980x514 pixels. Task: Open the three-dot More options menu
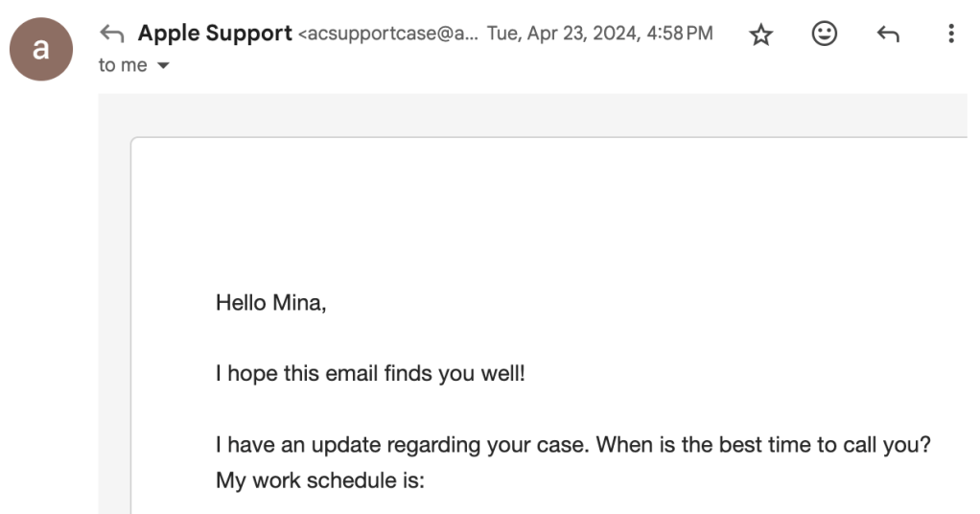(950, 35)
